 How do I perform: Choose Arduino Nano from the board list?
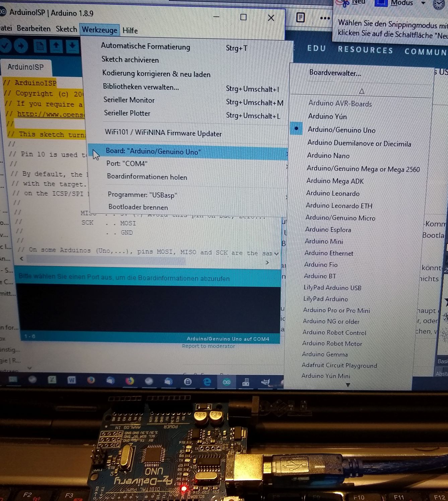(328, 156)
